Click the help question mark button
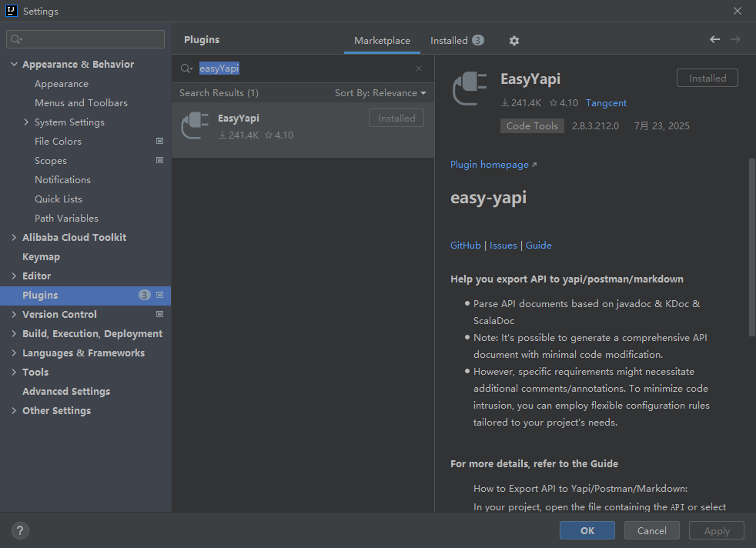The image size is (756, 548). tap(21, 530)
